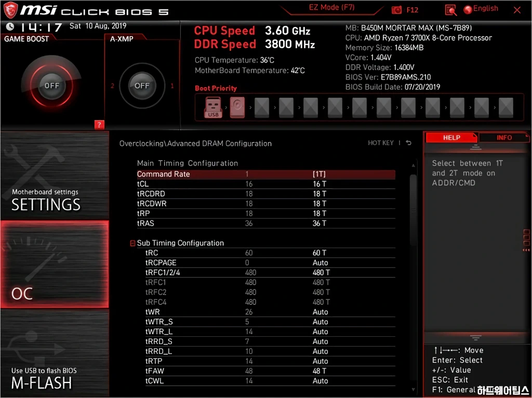Select the tRP 18 T value field
The image size is (532, 398).
click(320, 214)
